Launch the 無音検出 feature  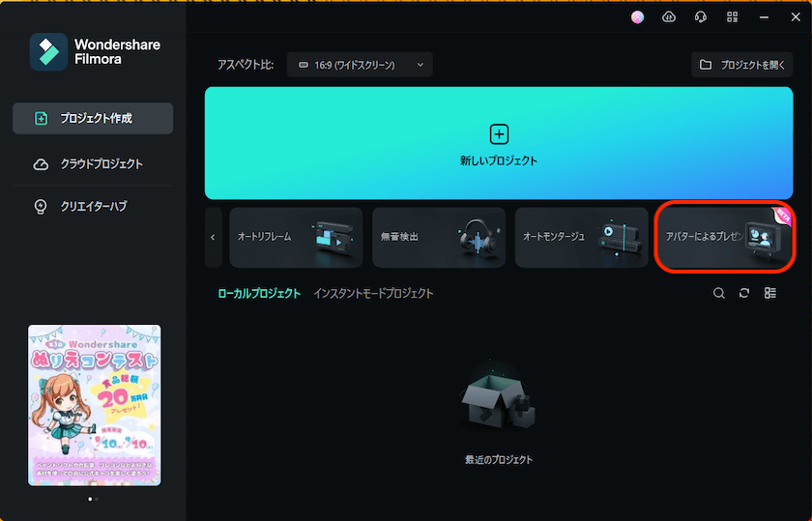[438, 237]
